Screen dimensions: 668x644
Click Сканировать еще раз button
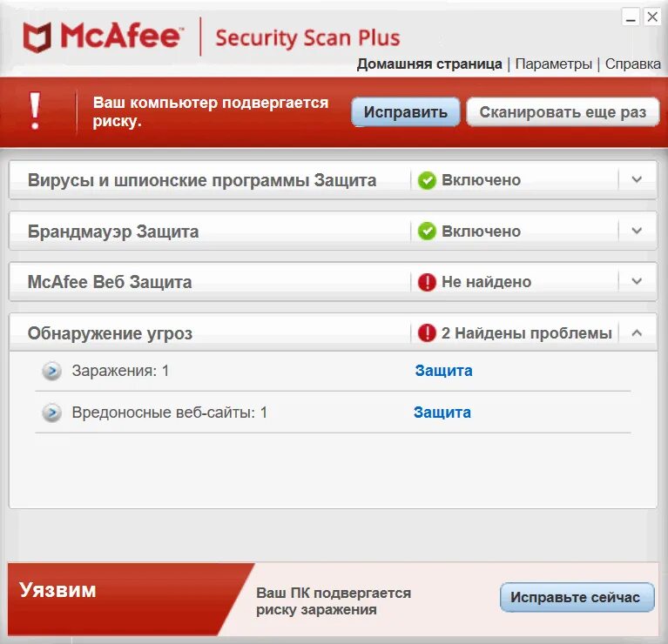click(x=563, y=112)
